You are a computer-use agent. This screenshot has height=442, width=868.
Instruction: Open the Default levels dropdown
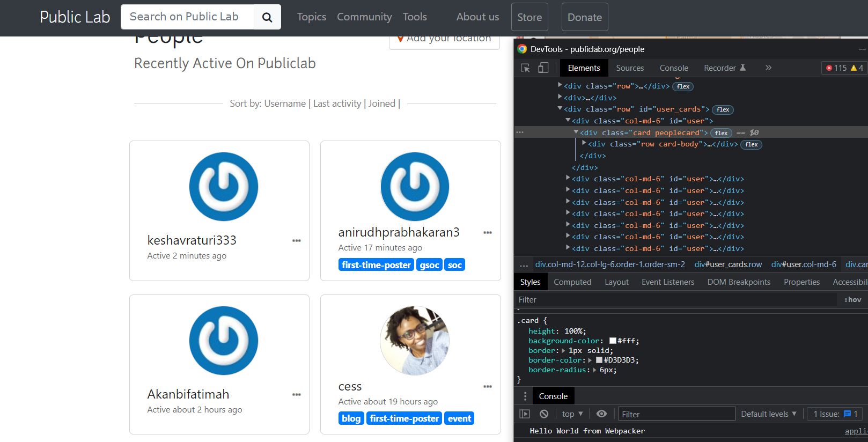769,414
